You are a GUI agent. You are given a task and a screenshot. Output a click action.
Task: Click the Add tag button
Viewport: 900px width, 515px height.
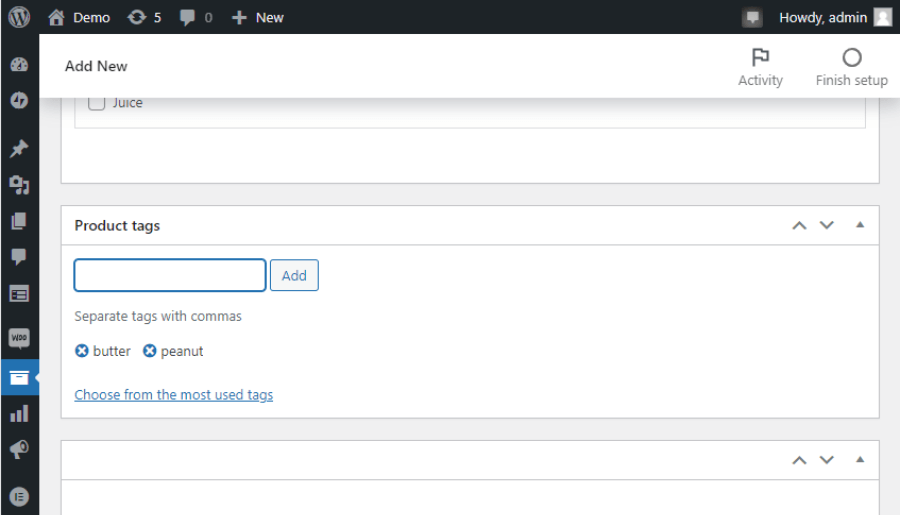coord(294,276)
